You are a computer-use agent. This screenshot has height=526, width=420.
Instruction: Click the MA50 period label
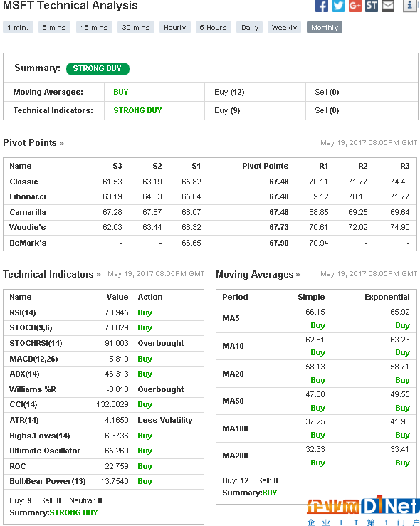tap(233, 401)
